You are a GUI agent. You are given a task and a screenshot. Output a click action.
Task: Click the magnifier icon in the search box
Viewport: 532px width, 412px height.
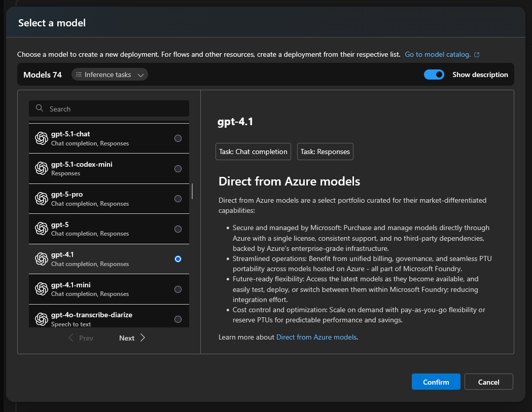coord(40,108)
